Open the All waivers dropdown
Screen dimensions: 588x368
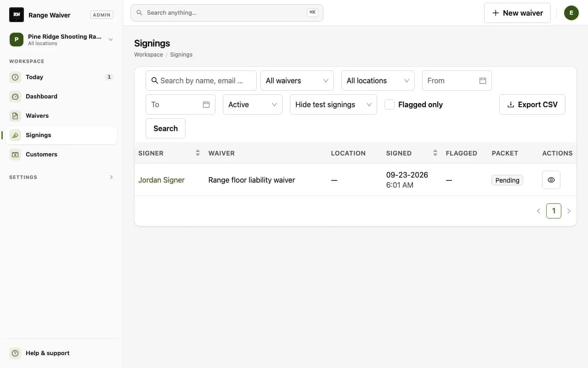tap(297, 80)
